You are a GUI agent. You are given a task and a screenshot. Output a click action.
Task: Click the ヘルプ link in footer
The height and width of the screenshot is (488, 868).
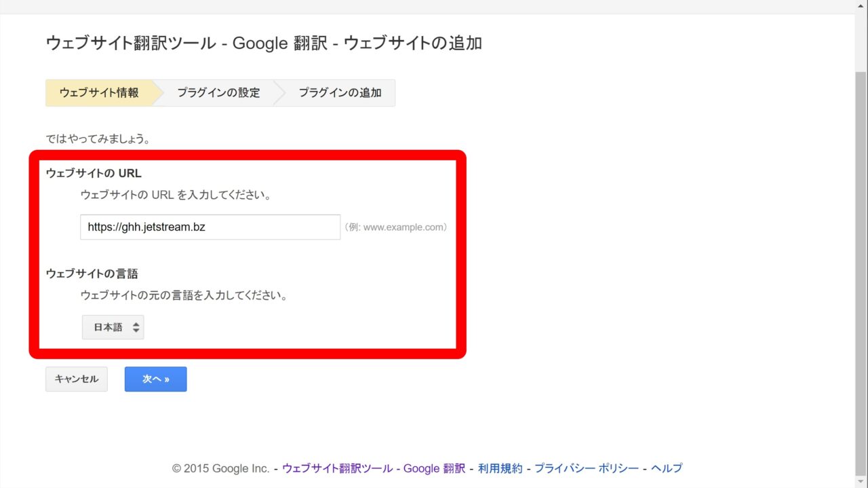click(x=666, y=468)
